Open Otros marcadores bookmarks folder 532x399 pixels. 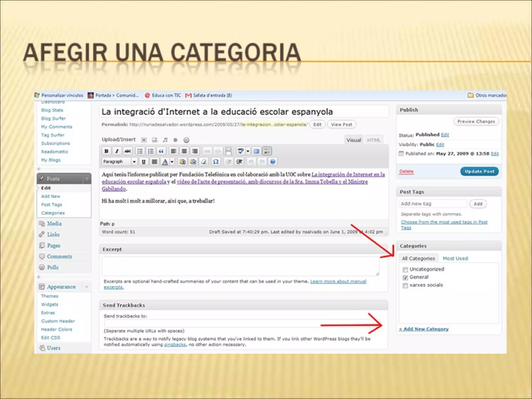pyautogui.click(x=487, y=95)
